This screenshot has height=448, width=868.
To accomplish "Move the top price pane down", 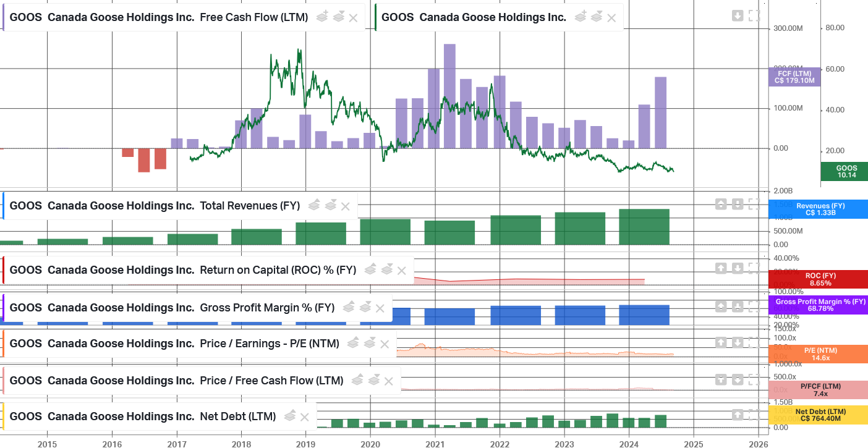I will click(x=738, y=15).
